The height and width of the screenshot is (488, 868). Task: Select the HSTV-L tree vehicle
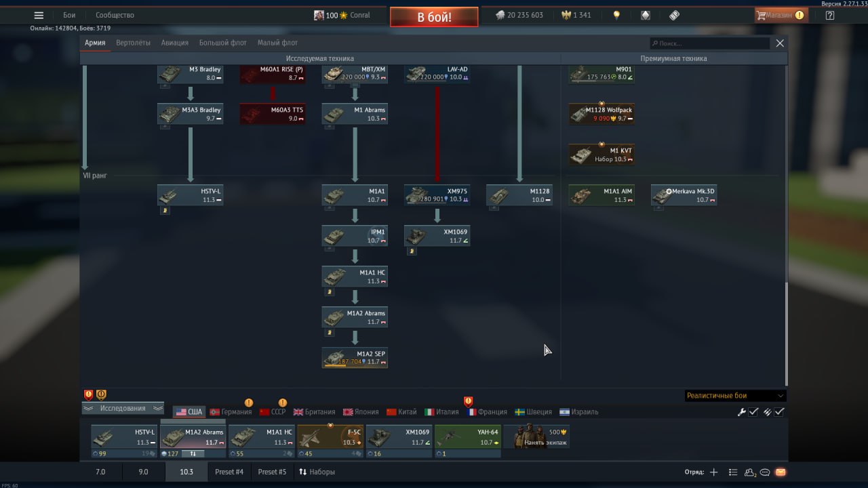(x=191, y=195)
